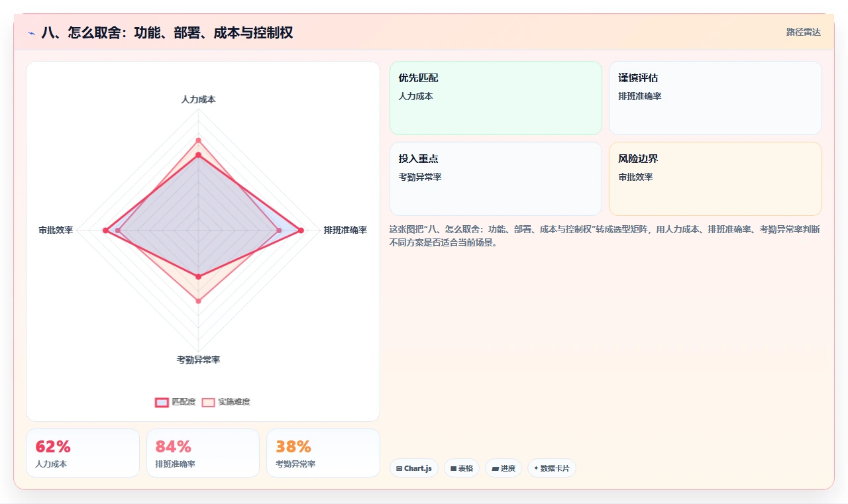Click the 考勤异常率 radar axis label
This screenshot has width=848, height=504.
pos(198,360)
